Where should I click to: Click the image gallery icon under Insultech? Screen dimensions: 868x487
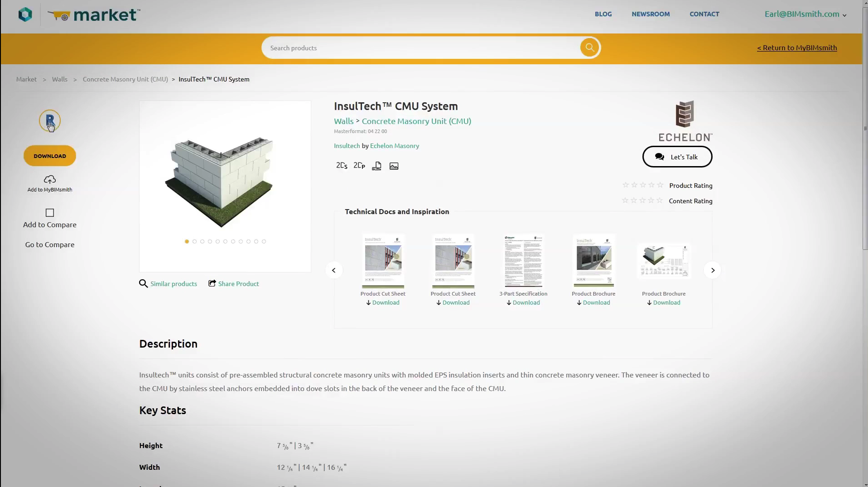point(394,166)
